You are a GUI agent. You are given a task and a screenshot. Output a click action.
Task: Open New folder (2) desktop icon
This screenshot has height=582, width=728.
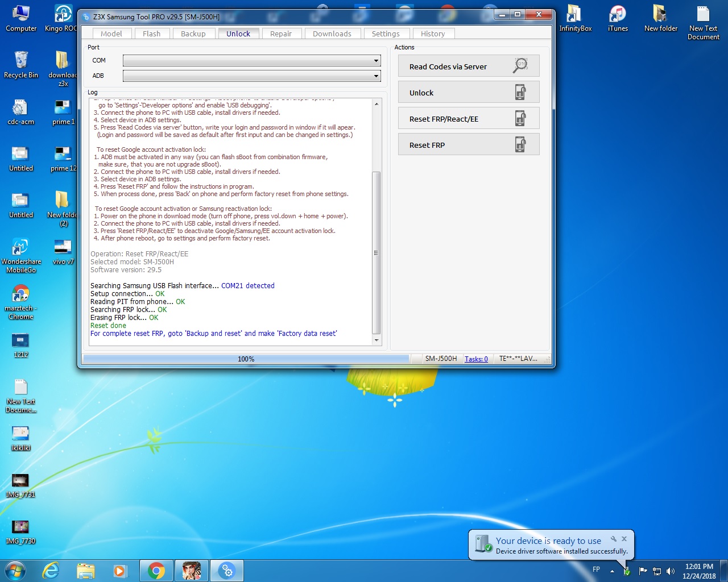63,209
